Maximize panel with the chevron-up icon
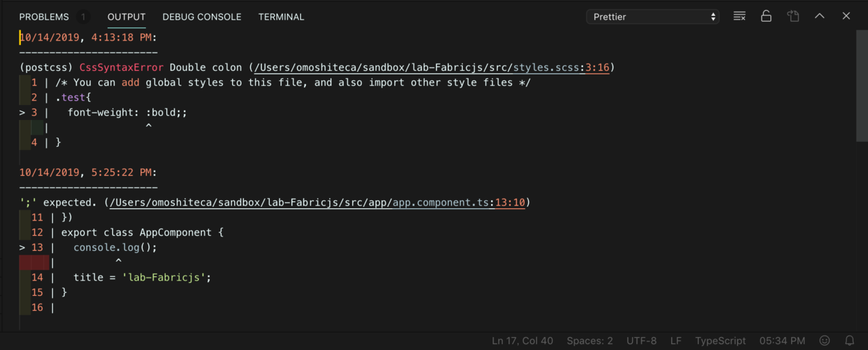The height and width of the screenshot is (350, 868). point(820,17)
